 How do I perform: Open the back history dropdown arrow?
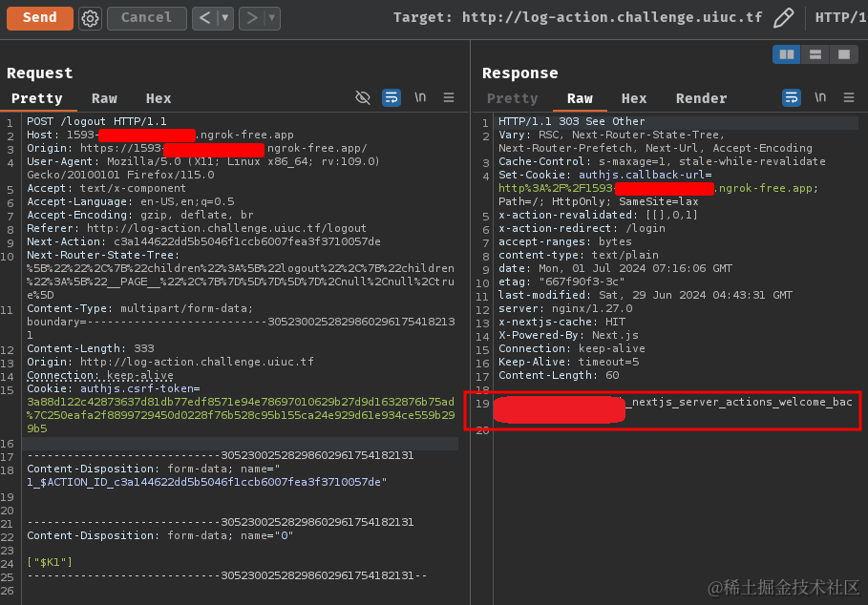(225, 18)
